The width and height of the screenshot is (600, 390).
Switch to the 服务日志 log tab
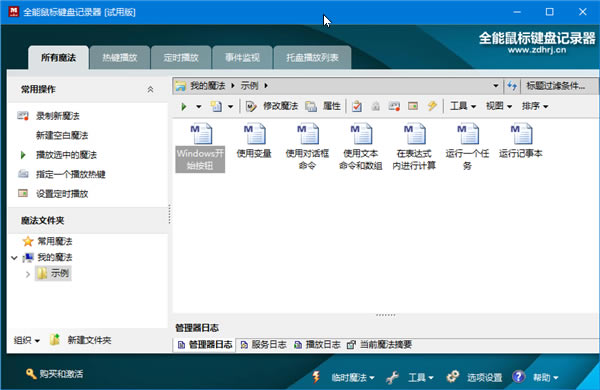[x=263, y=345]
